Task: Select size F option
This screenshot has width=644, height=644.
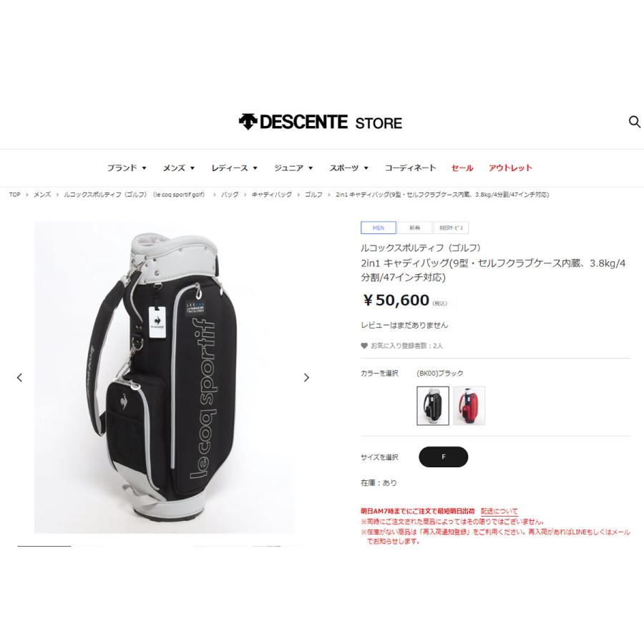Action: 443,457
